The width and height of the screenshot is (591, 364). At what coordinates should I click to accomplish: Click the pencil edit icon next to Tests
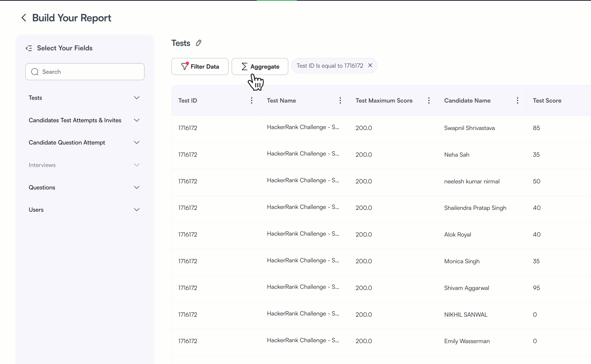(x=198, y=43)
